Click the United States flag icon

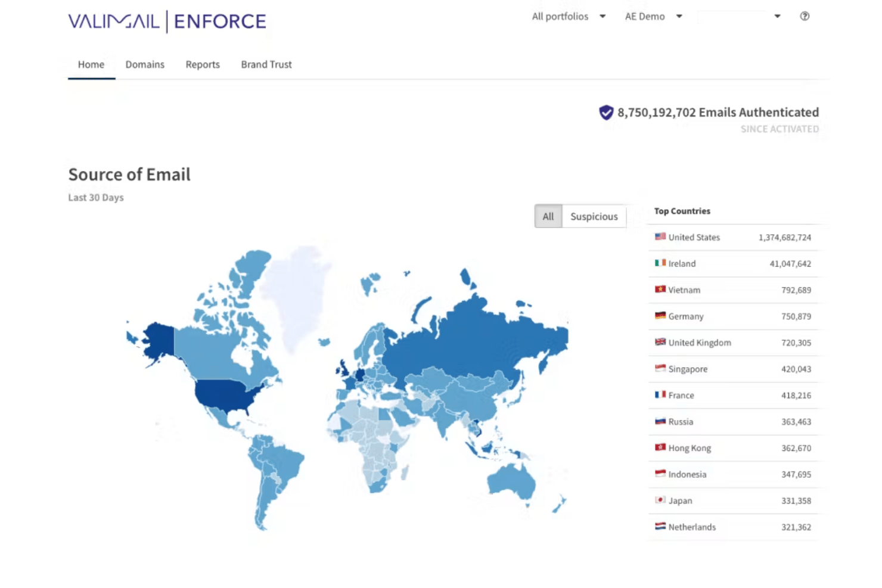tap(660, 237)
